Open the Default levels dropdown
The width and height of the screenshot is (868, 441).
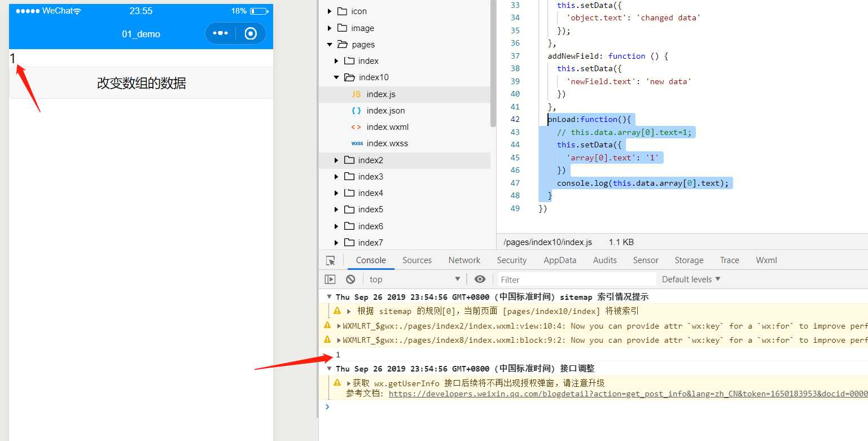(x=691, y=280)
